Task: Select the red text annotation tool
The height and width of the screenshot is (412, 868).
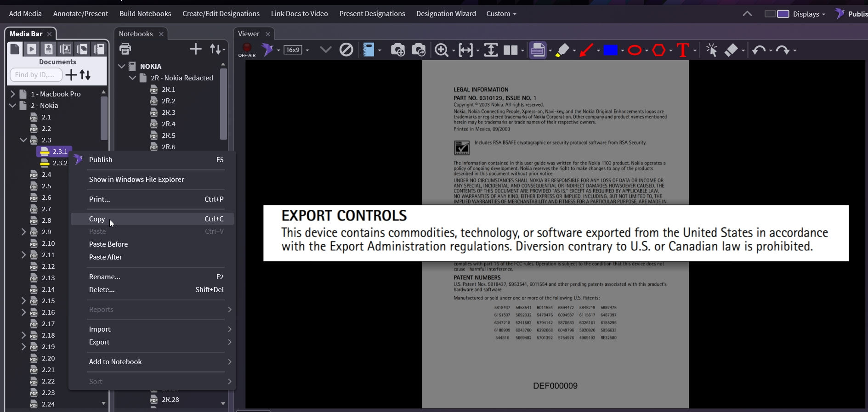Action: [683, 50]
